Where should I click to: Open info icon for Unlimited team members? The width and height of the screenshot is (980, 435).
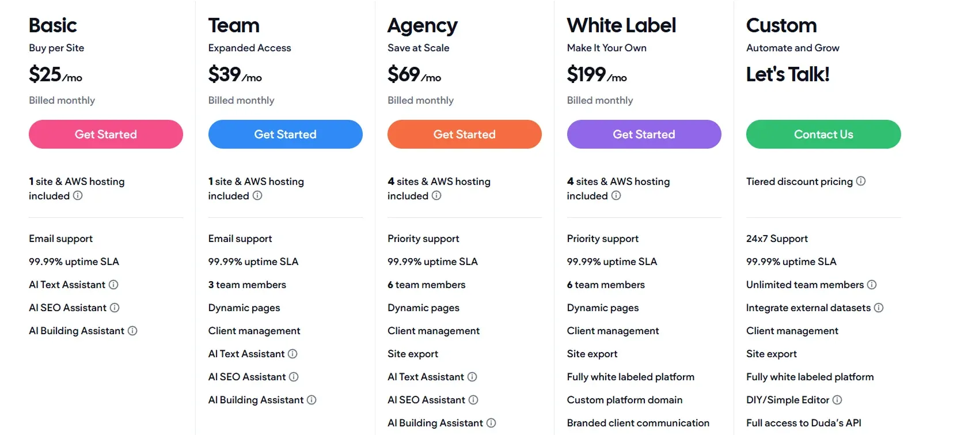pyautogui.click(x=872, y=285)
